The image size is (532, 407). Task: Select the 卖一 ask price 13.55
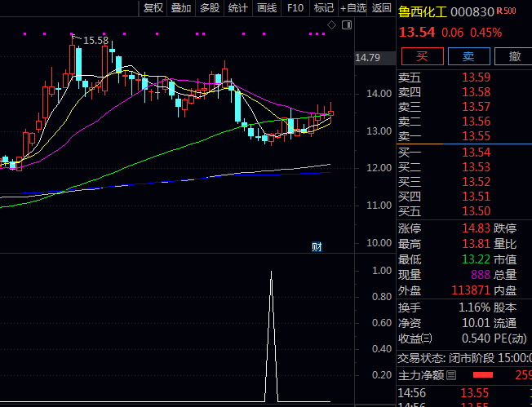pos(476,136)
